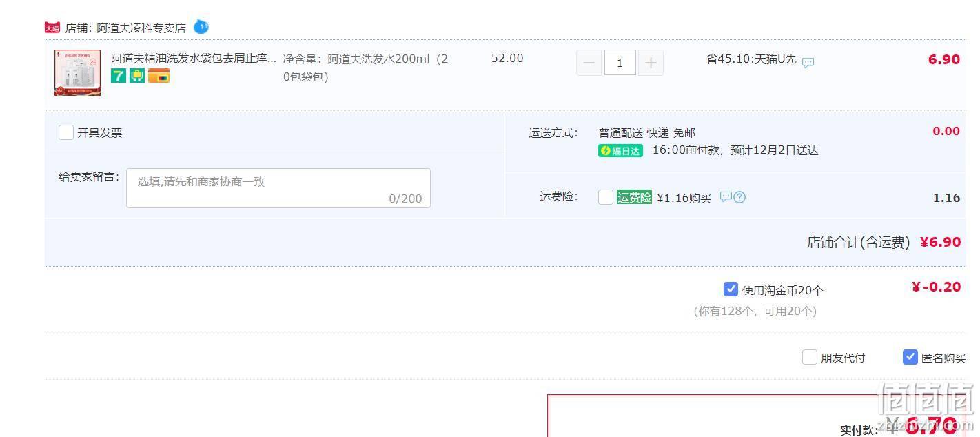Screen dimensions: 980x437
Task: Open the 天猫U先 discount info icon
Action: pyautogui.click(x=808, y=62)
